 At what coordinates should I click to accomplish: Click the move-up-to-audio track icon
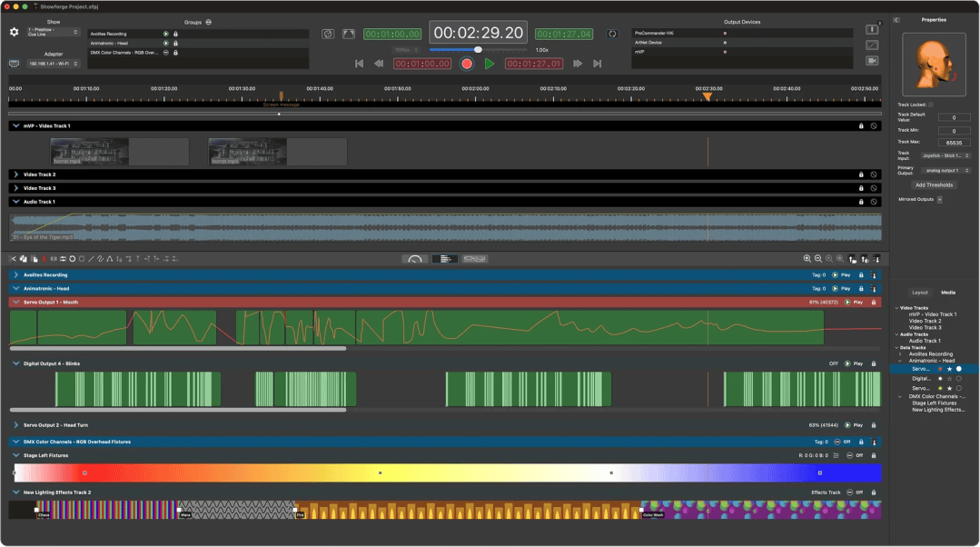coord(865,259)
